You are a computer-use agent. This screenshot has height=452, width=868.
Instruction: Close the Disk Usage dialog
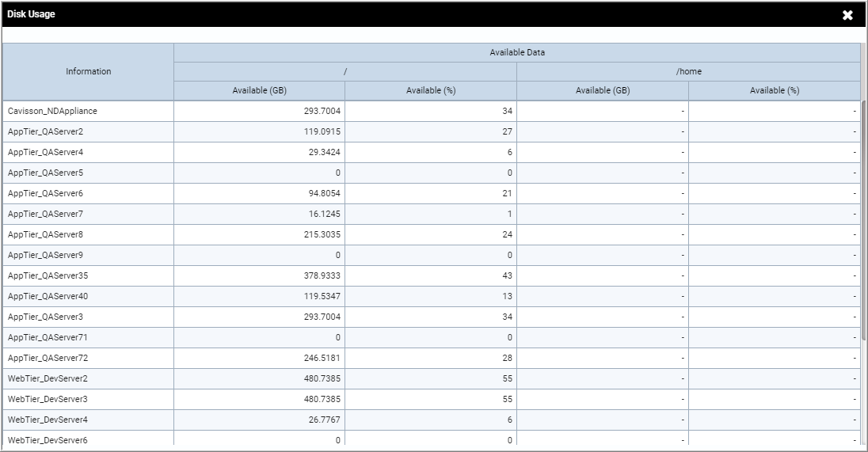(847, 15)
